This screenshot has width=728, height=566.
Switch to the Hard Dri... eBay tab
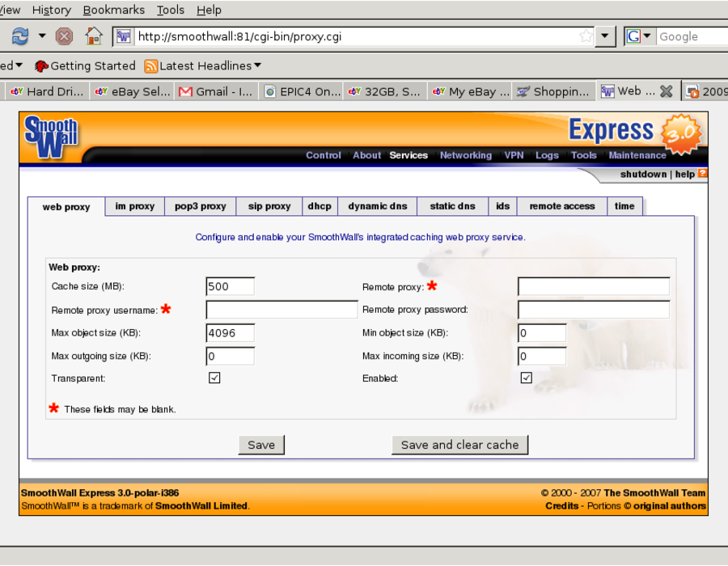[46, 91]
